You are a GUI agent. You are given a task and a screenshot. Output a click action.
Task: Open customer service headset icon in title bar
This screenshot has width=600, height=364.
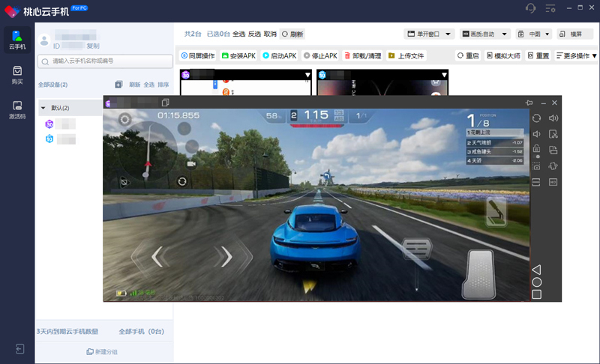click(531, 8)
